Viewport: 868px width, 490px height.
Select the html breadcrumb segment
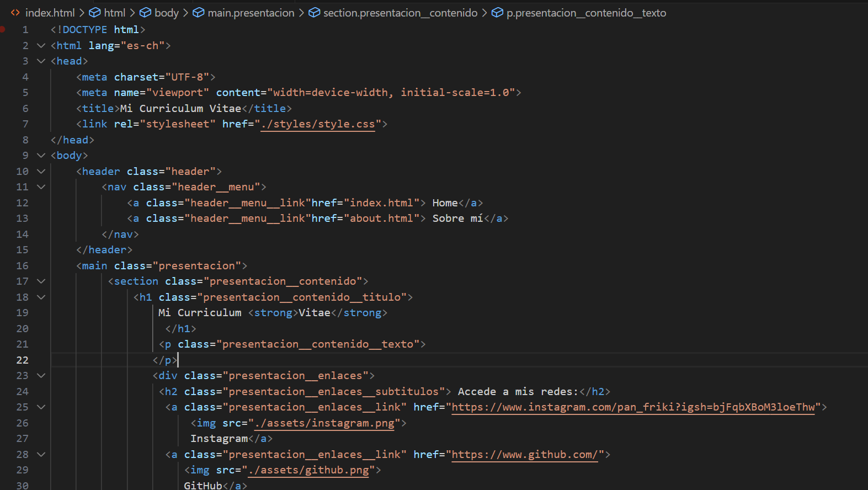(x=115, y=13)
